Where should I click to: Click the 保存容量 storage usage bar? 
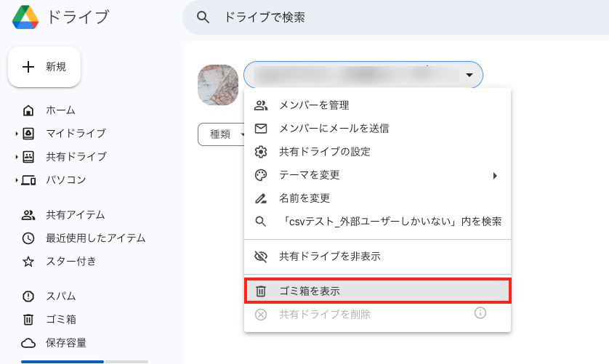[85, 362]
